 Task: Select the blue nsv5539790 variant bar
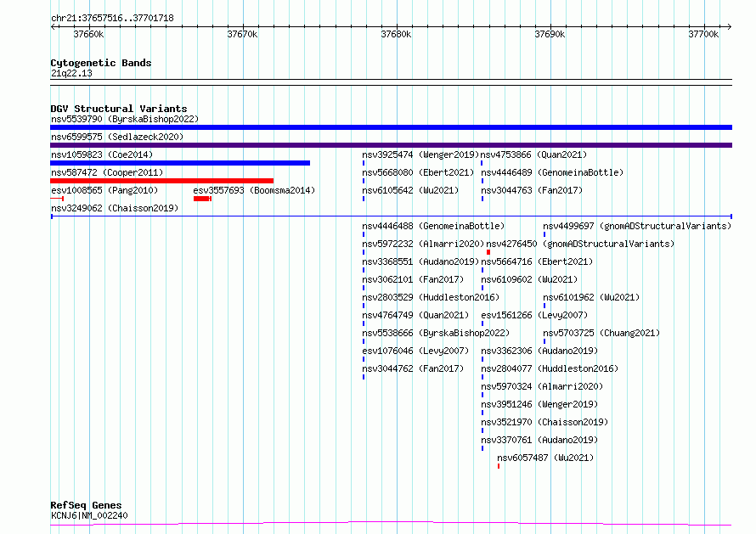(x=391, y=127)
